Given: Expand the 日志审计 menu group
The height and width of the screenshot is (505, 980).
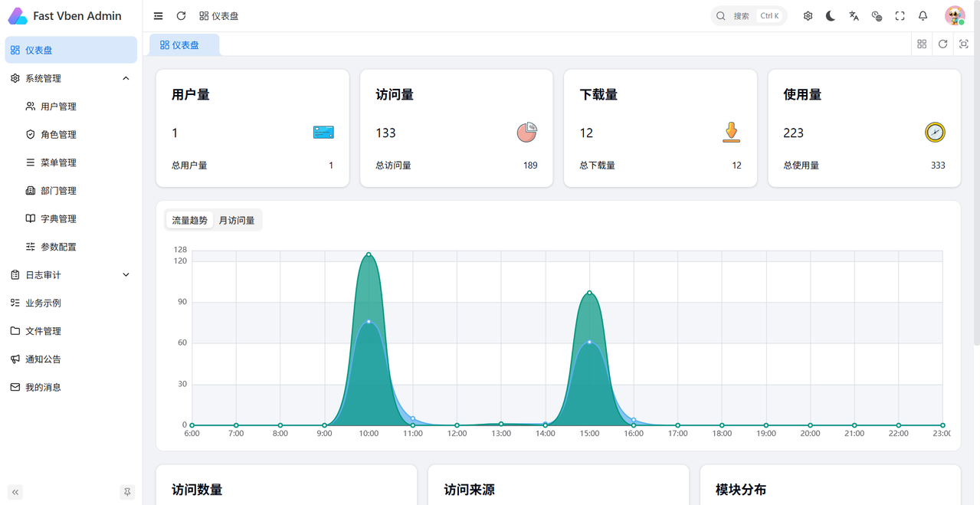Looking at the screenshot, I should [x=71, y=275].
